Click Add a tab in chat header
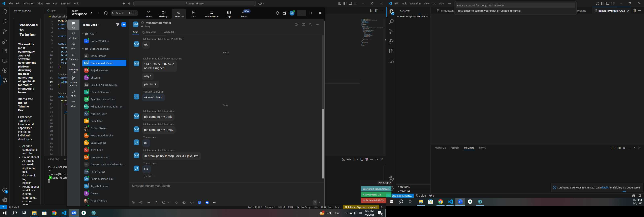This screenshot has height=217, width=644. (168, 32)
